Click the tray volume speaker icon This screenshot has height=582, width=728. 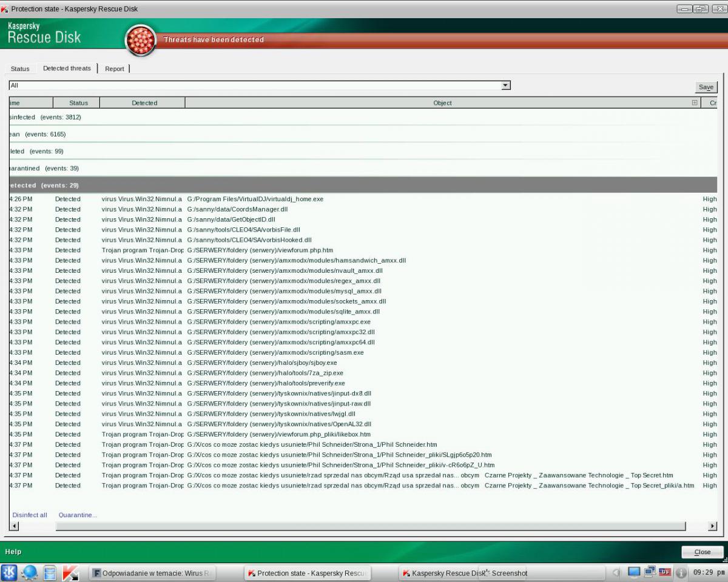coord(616,572)
